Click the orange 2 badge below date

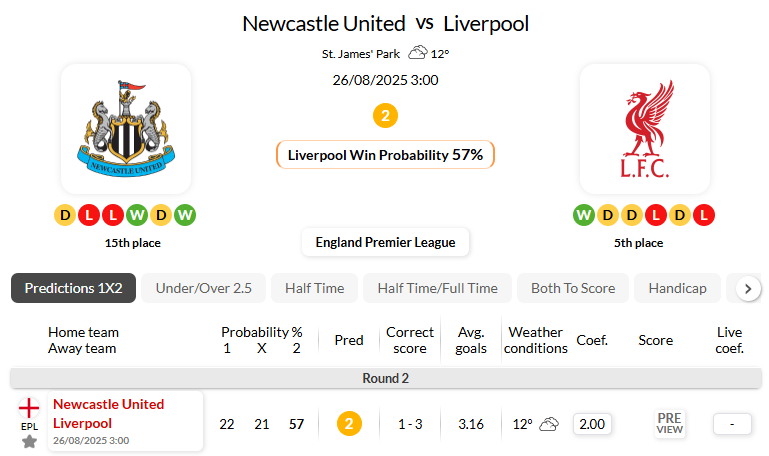tap(385, 115)
